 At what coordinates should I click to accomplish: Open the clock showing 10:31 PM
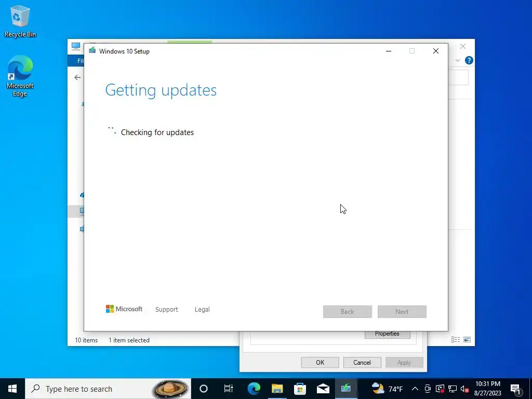(488, 389)
